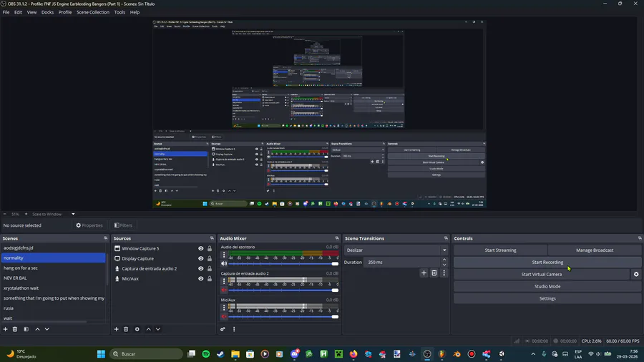This screenshot has height=362, width=644.
Task: Open Captura de entrada audio 2 mixer three-dot menu
Action: point(224,281)
